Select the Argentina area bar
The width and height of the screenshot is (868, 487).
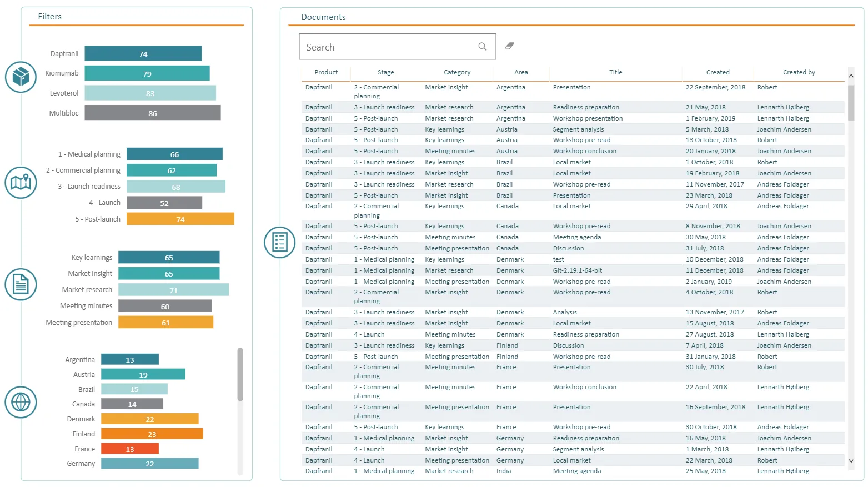[x=130, y=359]
